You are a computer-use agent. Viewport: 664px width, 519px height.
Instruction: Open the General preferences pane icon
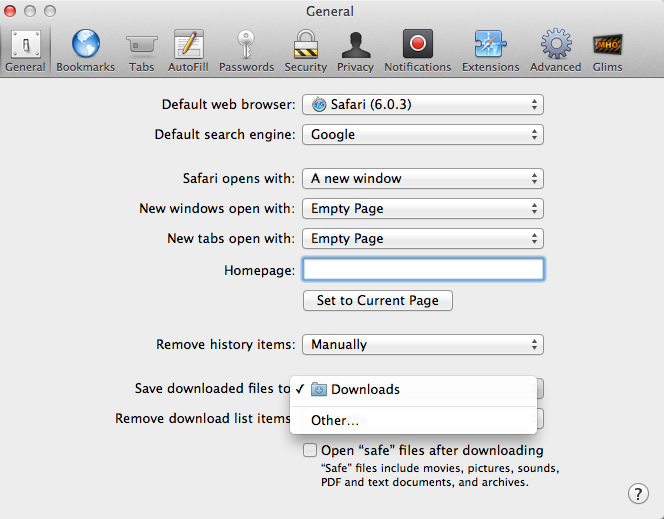(26, 44)
